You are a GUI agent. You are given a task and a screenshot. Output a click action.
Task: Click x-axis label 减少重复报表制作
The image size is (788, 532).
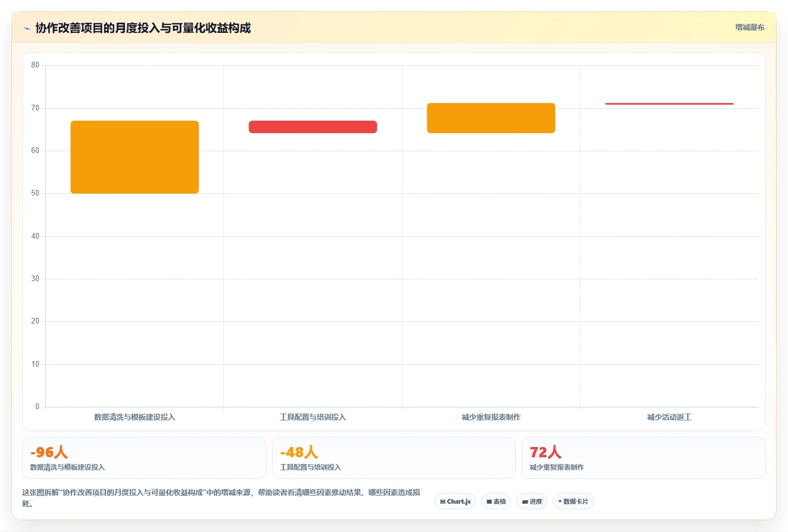click(491, 417)
